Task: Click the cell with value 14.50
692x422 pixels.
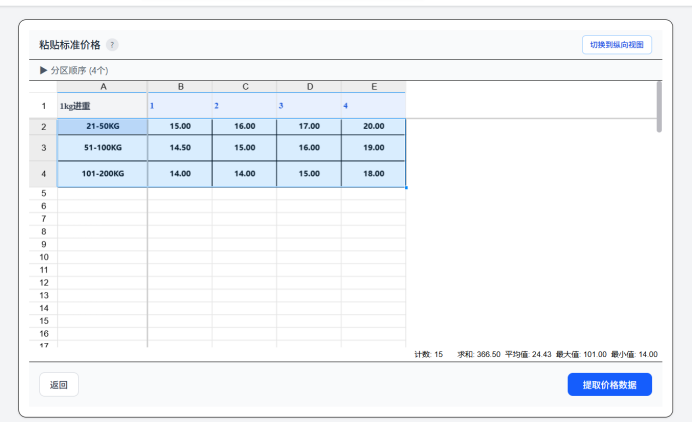Action: [180, 147]
